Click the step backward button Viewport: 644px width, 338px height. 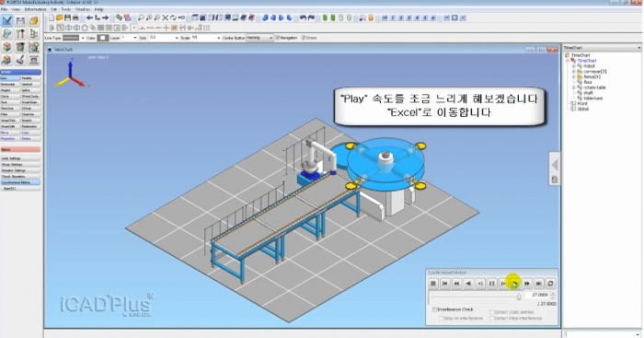(480, 284)
